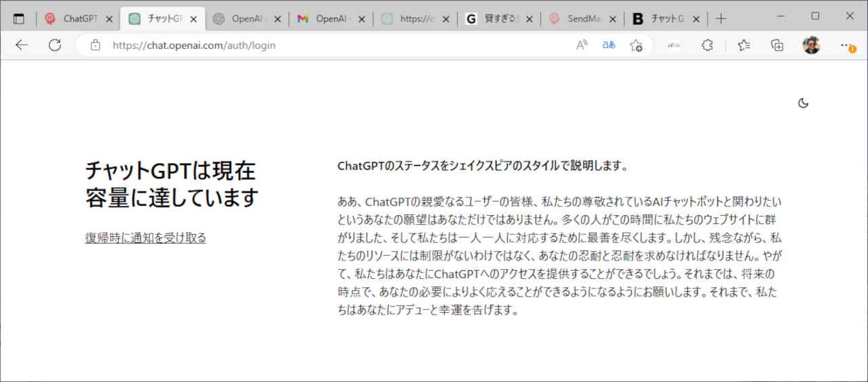Image resolution: width=868 pixels, height=382 pixels.
Task: Close the active チャットGPT tab
Action: (193, 19)
